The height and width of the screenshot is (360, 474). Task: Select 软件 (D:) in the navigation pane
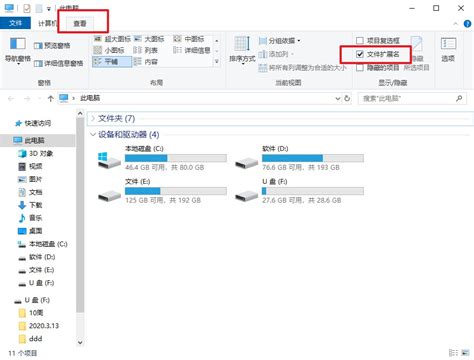coord(37,257)
